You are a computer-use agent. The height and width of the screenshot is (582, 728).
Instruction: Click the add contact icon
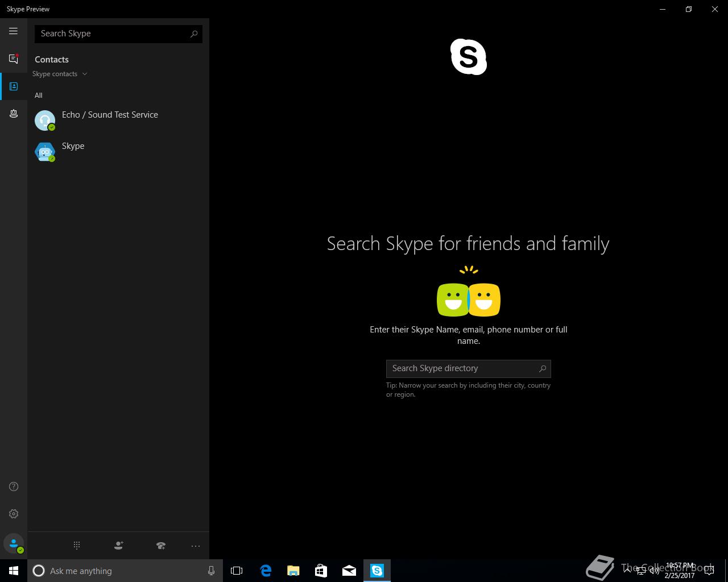[118, 546]
